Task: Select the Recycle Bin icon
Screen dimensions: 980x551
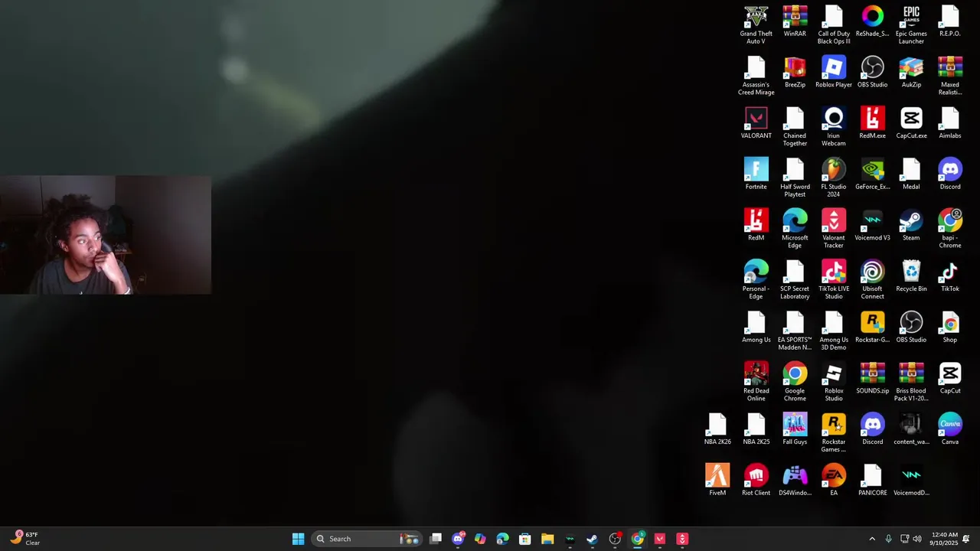Action: [x=911, y=276]
